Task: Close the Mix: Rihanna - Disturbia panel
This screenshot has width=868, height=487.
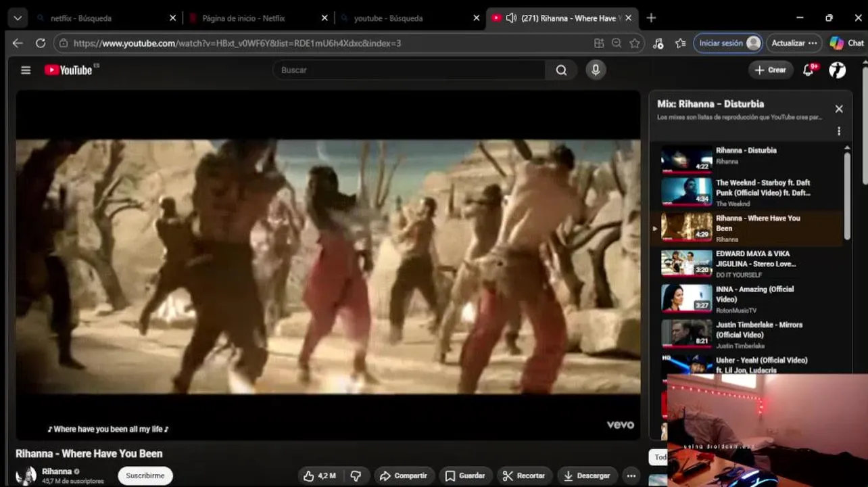Action: [x=839, y=109]
